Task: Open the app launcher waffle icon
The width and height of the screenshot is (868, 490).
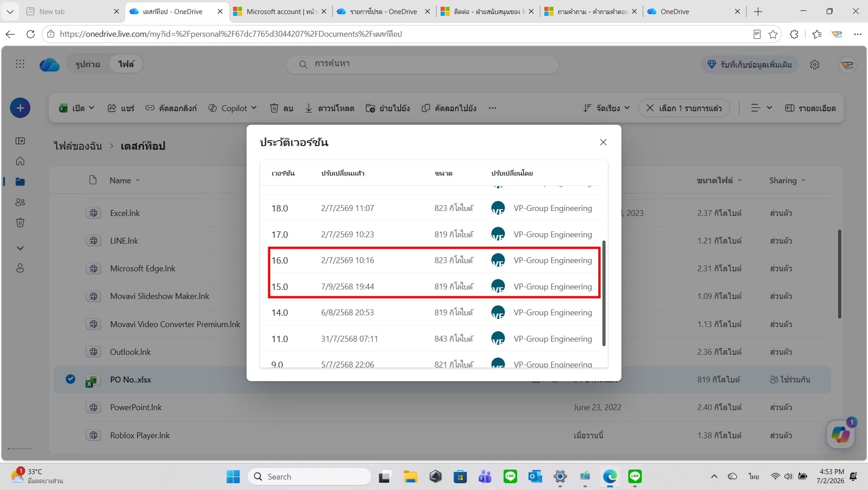Action: click(x=20, y=64)
